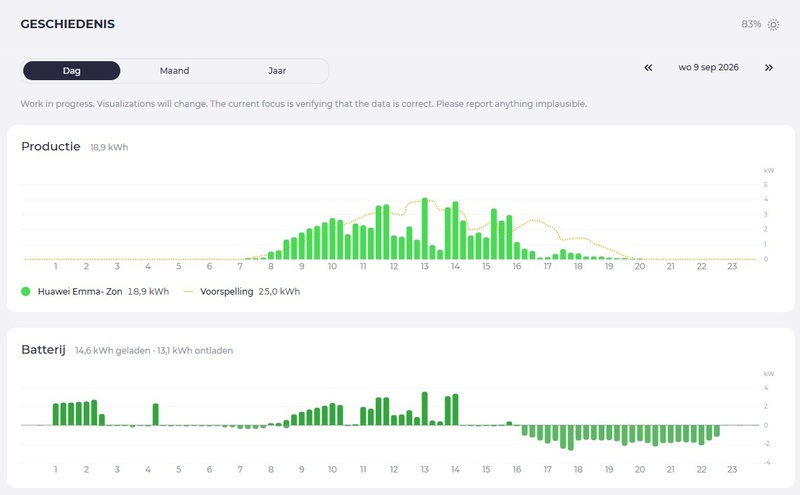
Task: Click the deepest battery discharge bar before hour 18
Action: click(x=570, y=437)
